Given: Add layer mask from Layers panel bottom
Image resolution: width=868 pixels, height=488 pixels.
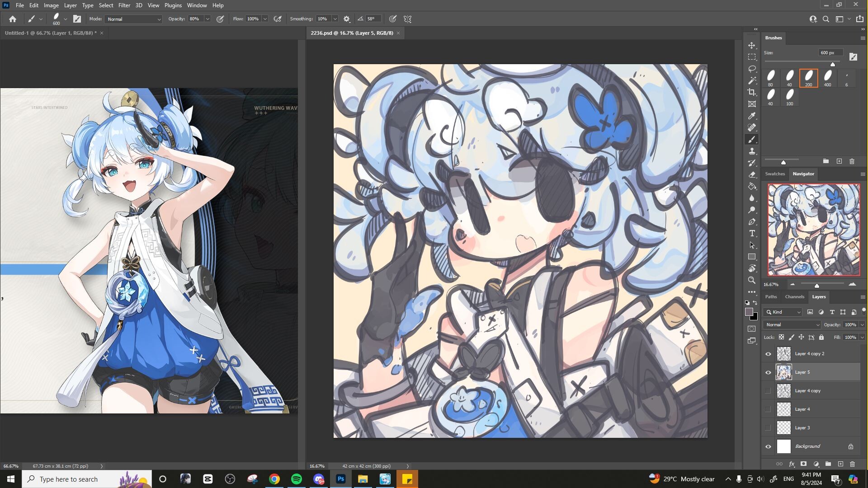Looking at the screenshot, I should tap(803, 464).
